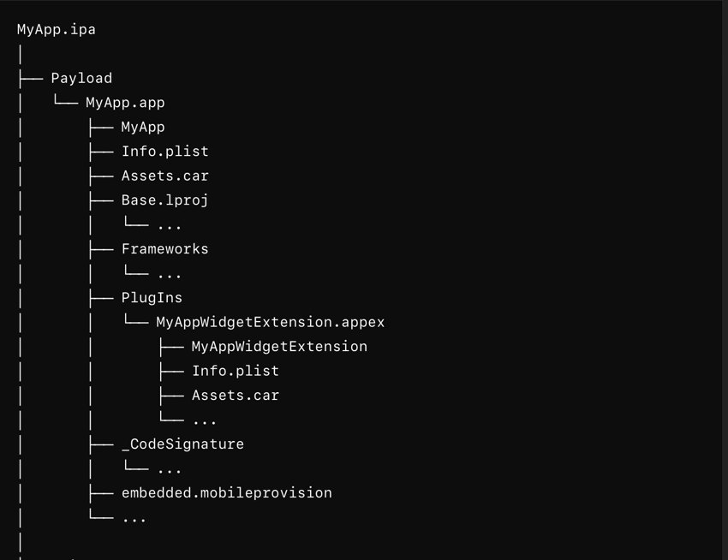
Task: Click the ellipsis under _CodeSignature
Action: [x=169, y=469]
